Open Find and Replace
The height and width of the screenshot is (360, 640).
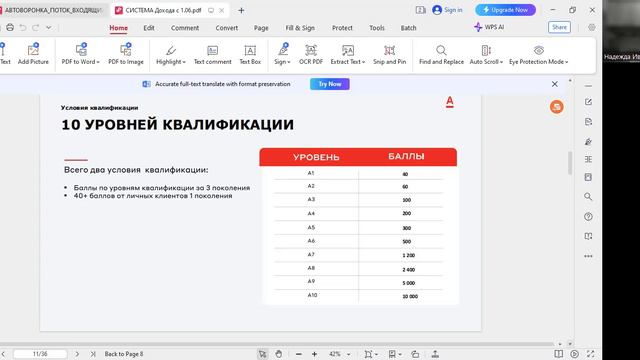click(441, 54)
